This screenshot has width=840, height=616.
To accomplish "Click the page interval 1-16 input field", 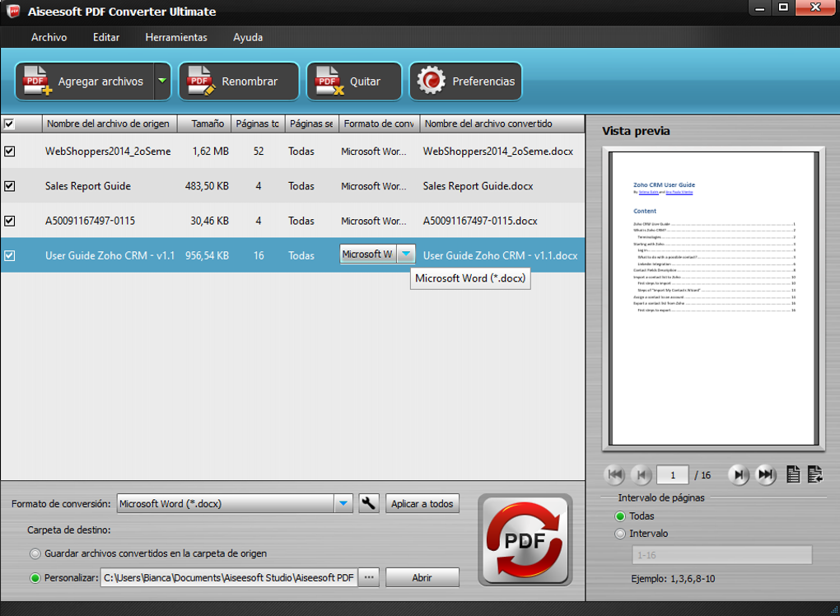I will pyautogui.click(x=721, y=556).
